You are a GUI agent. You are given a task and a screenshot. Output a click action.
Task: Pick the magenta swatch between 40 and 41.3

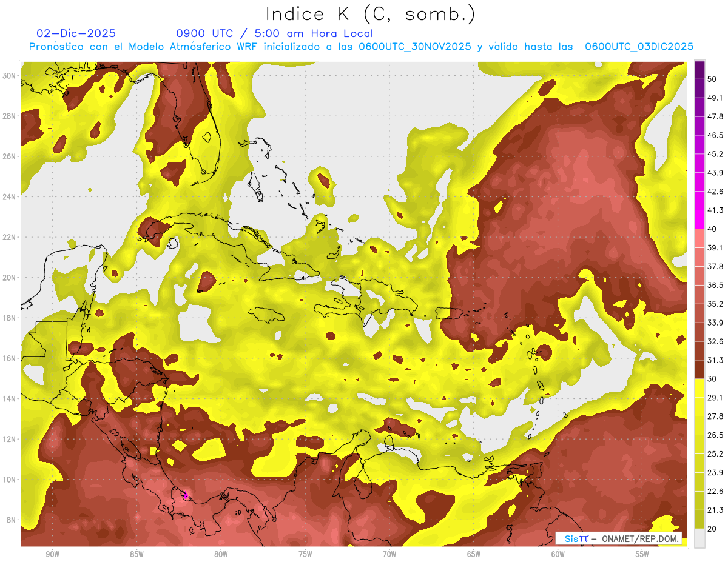click(x=699, y=219)
